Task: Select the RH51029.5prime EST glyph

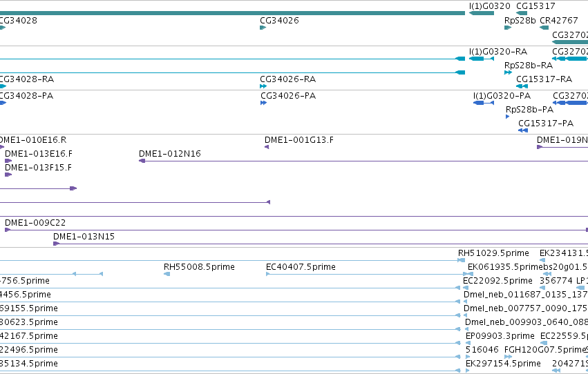Action: [x=462, y=261]
